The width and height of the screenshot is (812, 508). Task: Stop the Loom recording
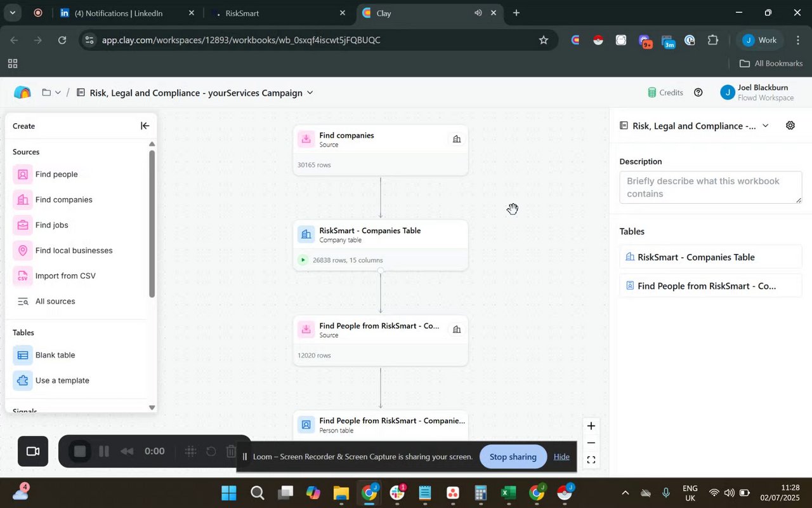click(80, 451)
